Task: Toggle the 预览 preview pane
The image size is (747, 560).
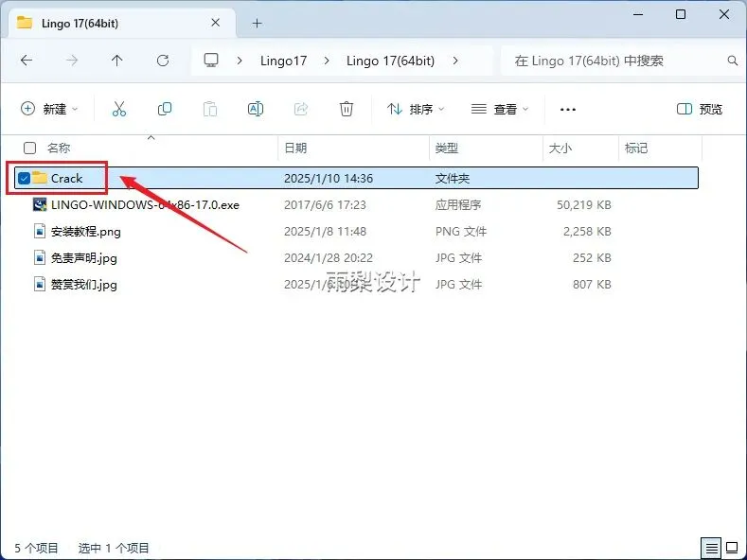Action: coord(699,109)
